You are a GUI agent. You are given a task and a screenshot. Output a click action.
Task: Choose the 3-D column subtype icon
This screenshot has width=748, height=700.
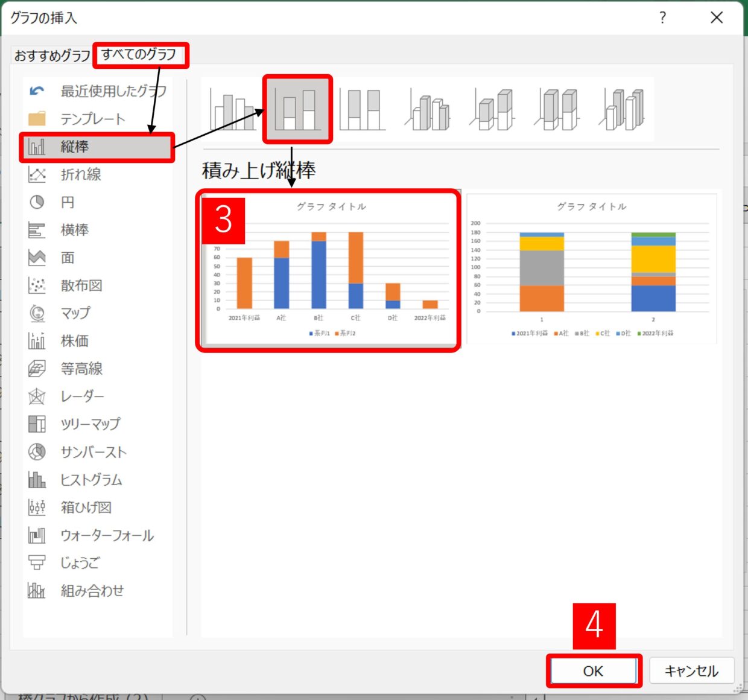[623, 110]
